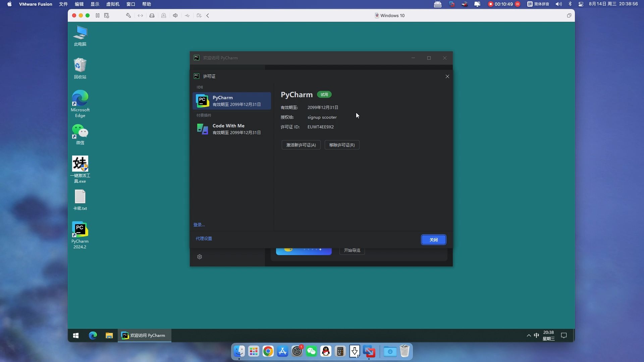Select Microsoft Edge desktop shortcut

click(80, 104)
